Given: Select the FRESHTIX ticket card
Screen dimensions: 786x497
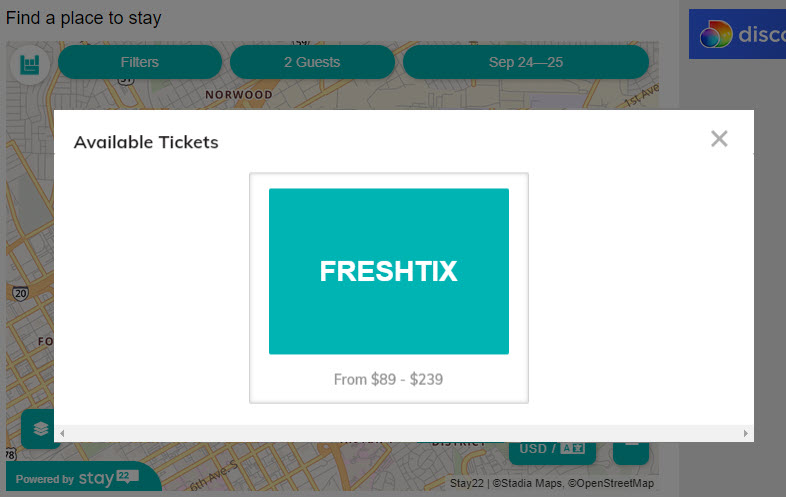Looking at the screenshot, I should [389, 288].
